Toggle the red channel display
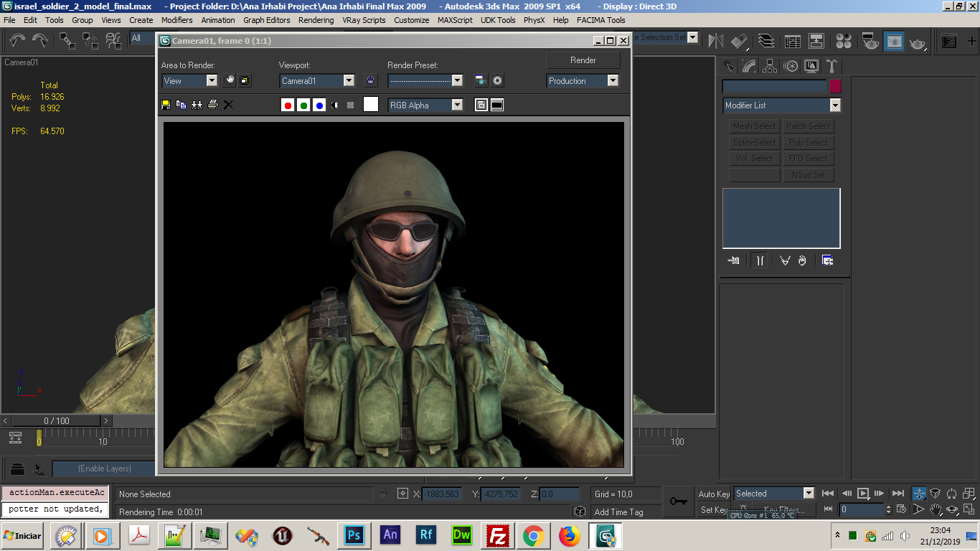This screenshot has height=551, width=980. tap(288, 105)
